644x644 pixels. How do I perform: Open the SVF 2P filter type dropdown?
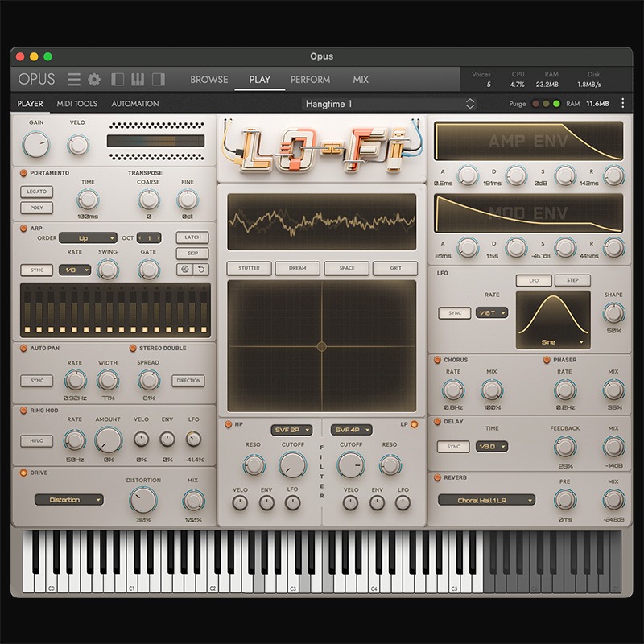click(x=291, y=430)
